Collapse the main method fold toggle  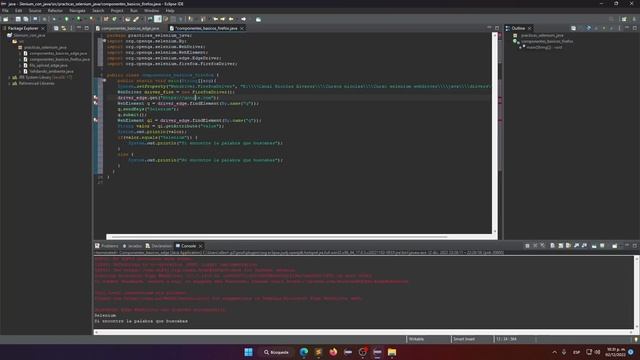104,81
